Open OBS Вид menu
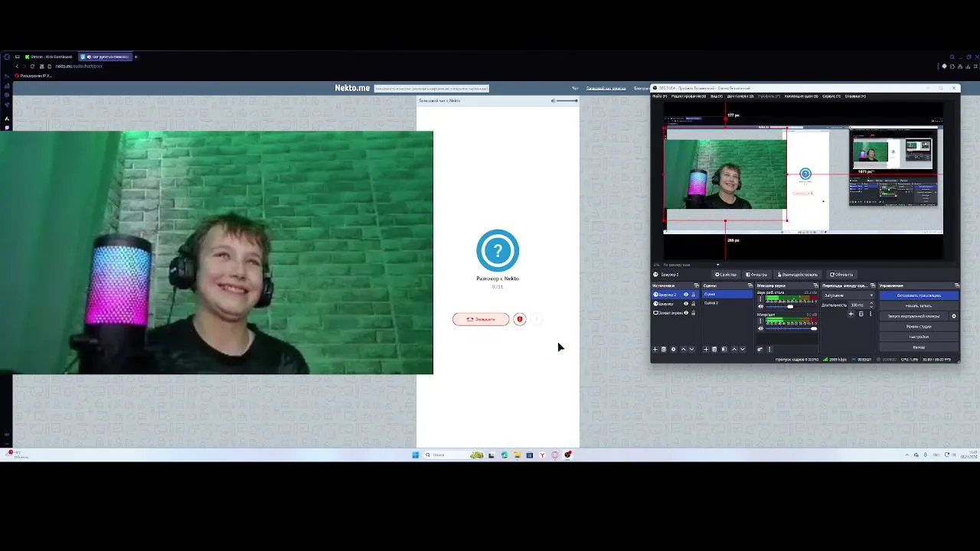Screen dimensions: 980x551 point(717,96)
